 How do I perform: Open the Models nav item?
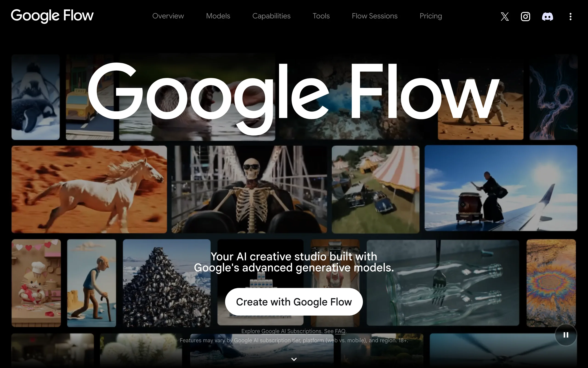click(x=218, y=16)
